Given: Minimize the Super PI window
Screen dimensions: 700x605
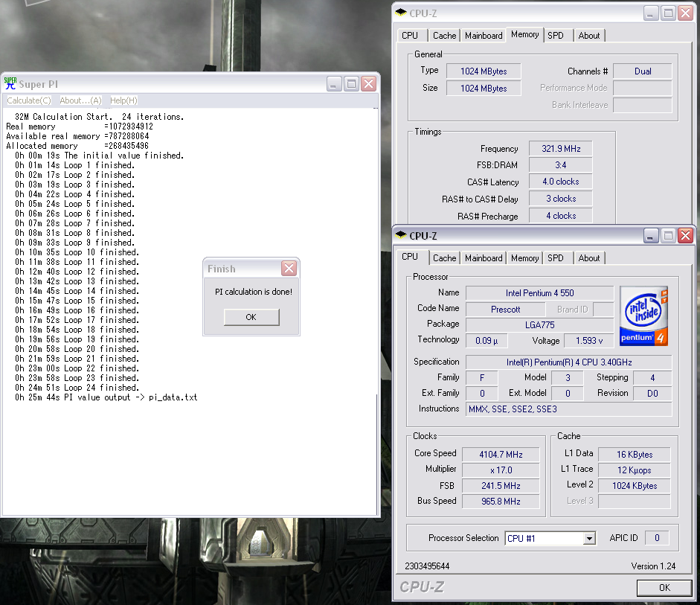Looking at the screenshot, I should tap(333, 83).
